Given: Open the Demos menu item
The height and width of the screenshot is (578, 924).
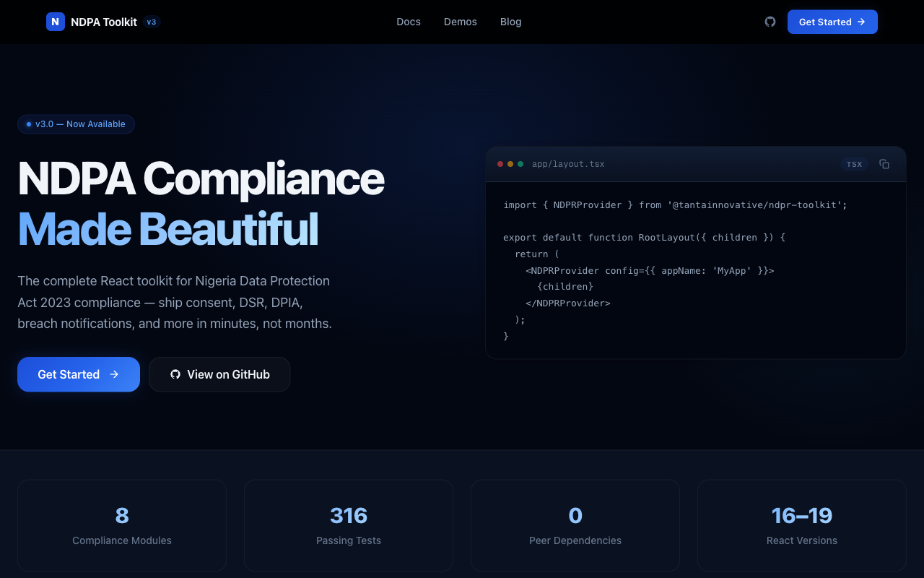Looking at the screenshot, I should click(x=461, y=22).
